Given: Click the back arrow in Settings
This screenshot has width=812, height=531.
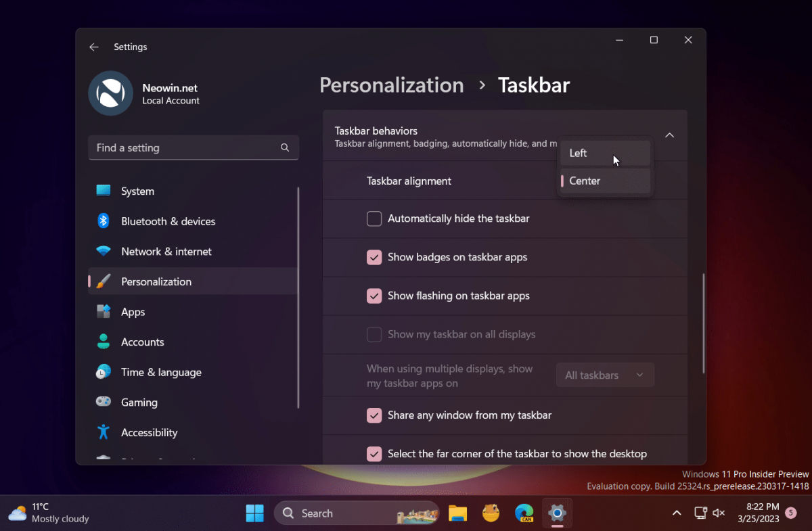Looking at the screenshot, I should 94,47.
